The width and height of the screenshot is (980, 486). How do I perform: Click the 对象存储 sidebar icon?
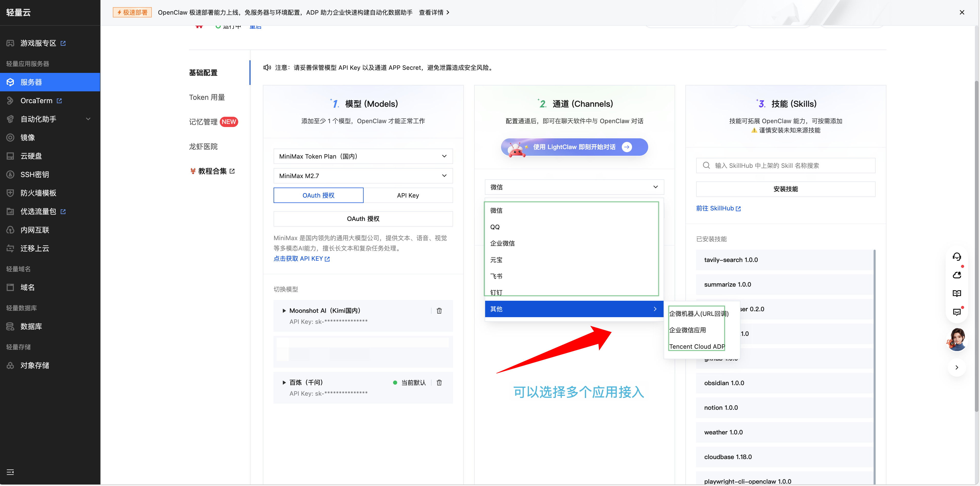tap(10, 366)
